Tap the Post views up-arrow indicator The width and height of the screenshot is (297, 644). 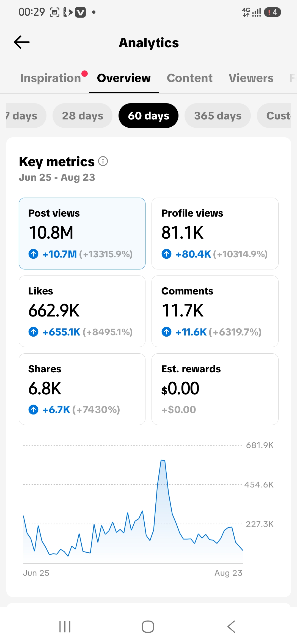tap(34, 254)
